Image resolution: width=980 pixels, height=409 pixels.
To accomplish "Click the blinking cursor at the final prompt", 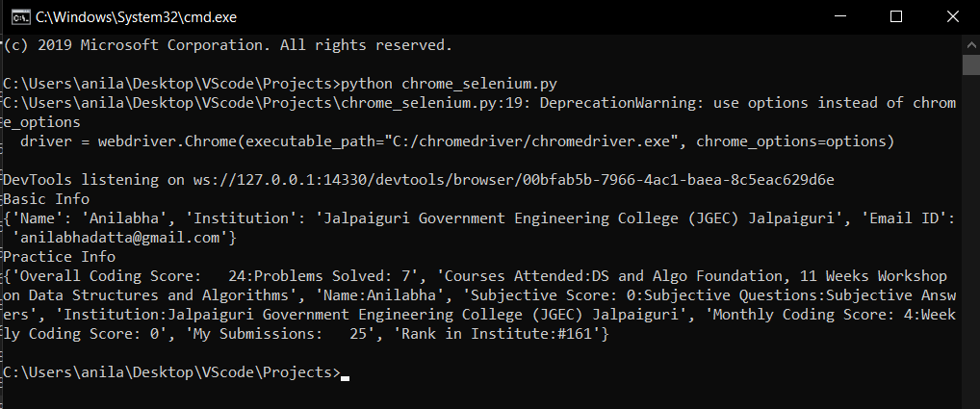I will coord(346,377).
